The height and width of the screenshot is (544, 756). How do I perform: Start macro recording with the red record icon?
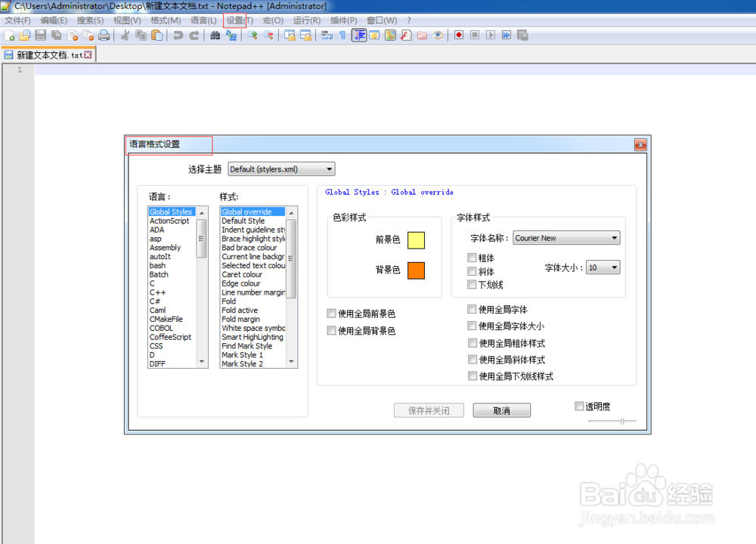click(457, 35)
